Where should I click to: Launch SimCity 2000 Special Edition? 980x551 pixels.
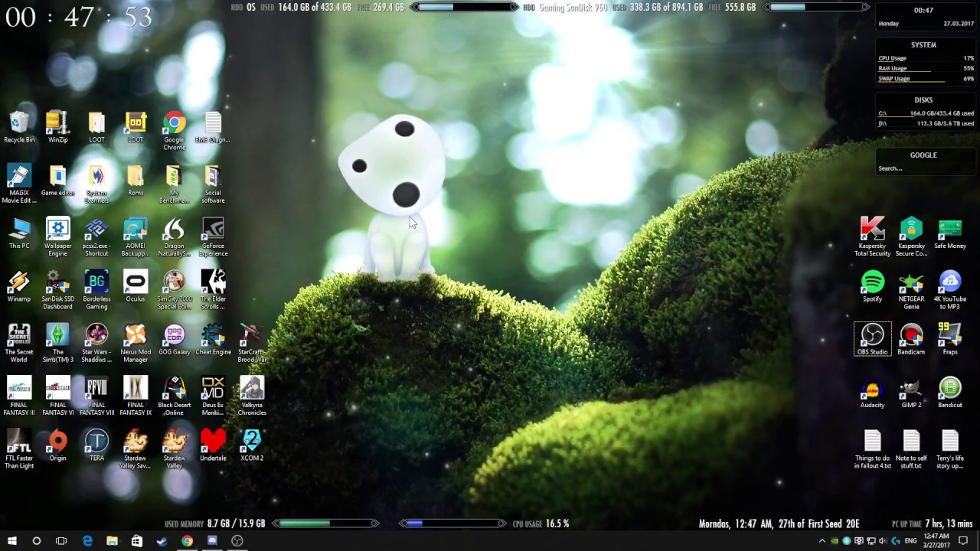174,290
